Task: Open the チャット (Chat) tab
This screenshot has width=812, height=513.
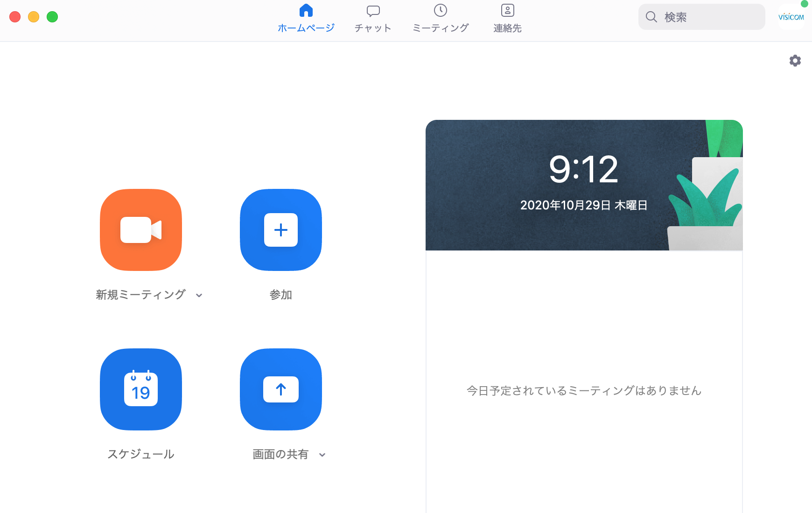Action: (x=373, y=19)
